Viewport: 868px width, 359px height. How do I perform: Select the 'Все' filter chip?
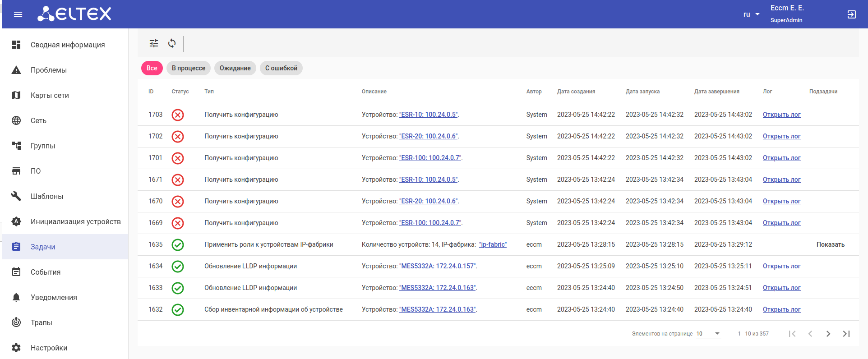coord(152,68)
